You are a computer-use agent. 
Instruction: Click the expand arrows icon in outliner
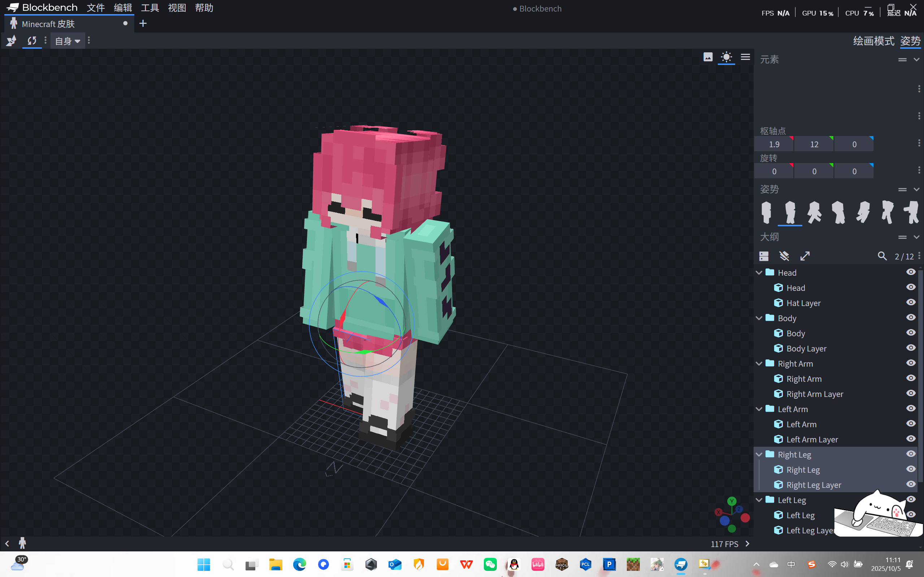point(805,256)
